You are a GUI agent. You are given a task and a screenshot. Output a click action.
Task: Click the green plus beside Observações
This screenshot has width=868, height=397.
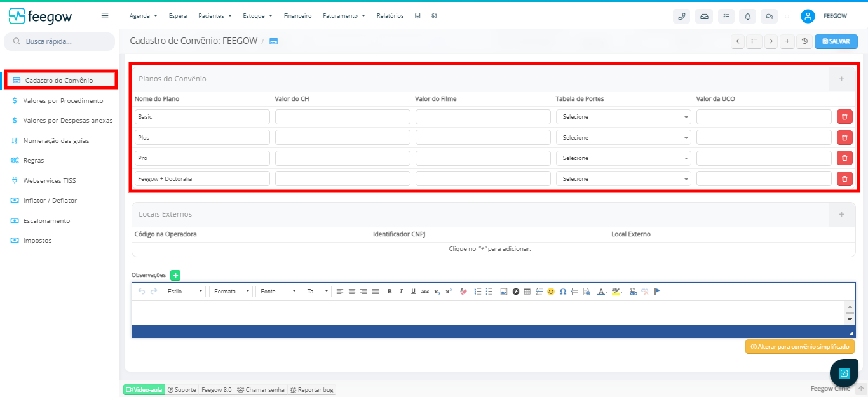(175, 275)
